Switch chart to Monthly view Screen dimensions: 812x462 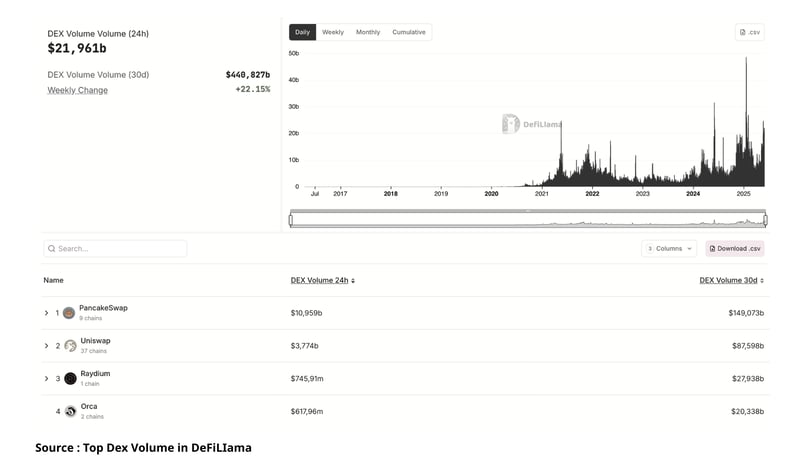point(368,32)
